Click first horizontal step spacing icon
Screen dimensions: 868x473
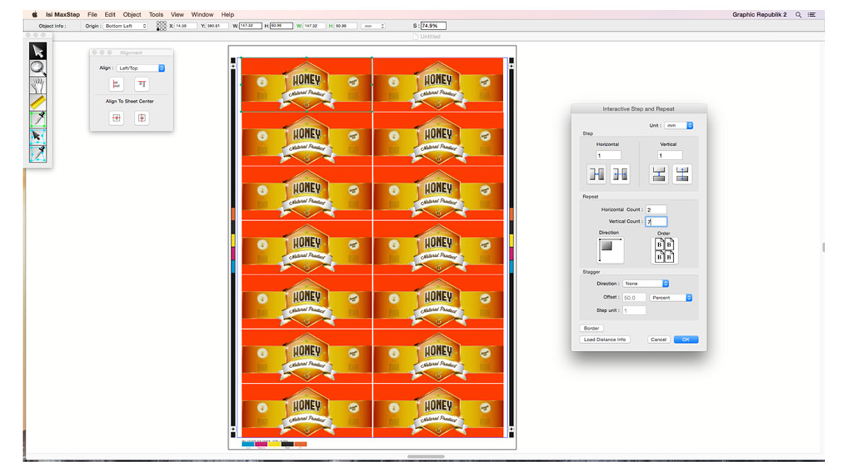click(x=596, y=174)
